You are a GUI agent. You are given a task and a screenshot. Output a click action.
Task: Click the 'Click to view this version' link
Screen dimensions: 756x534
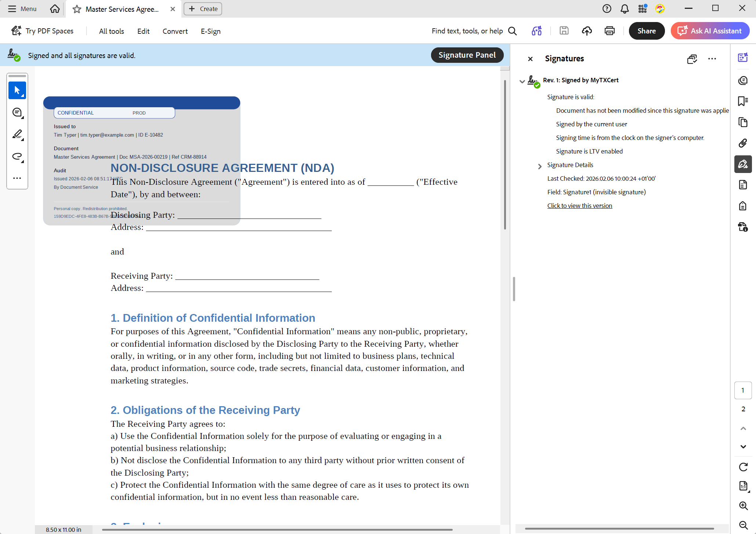579,206
